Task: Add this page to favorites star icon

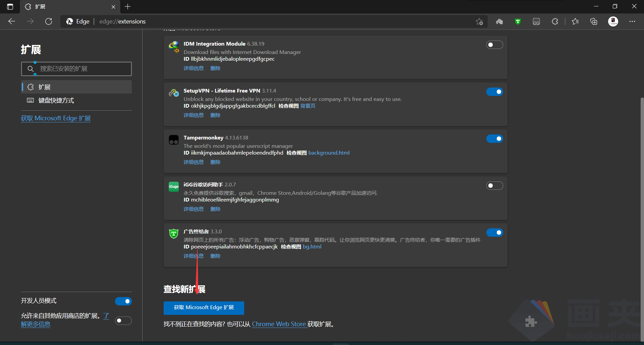Action: [479, 21]
